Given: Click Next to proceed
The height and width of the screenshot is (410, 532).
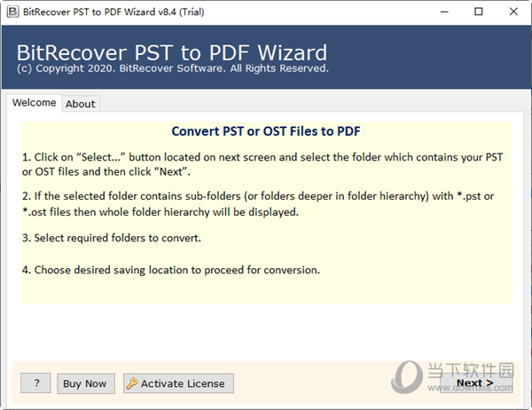Looking at the screenshot, I should pos(476,382).
